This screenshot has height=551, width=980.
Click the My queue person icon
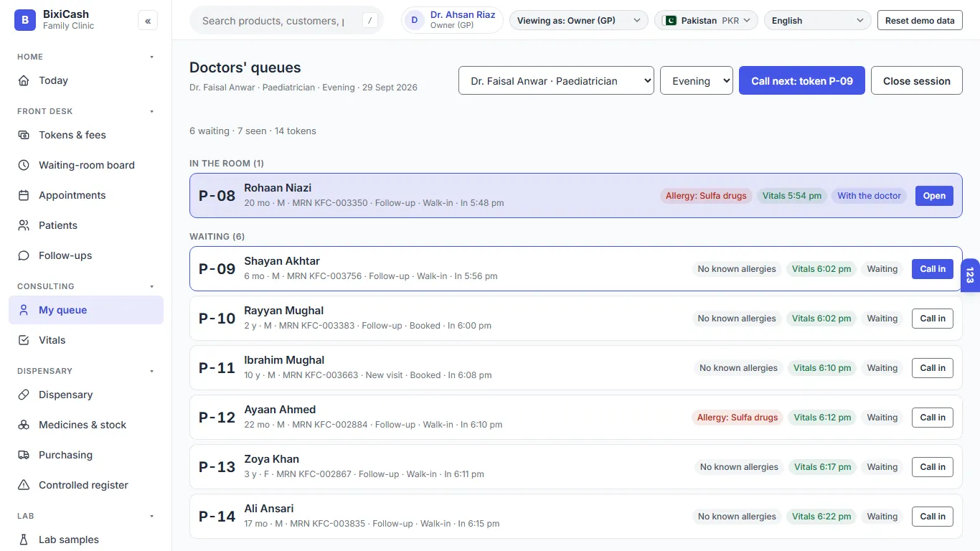point(24,310)
